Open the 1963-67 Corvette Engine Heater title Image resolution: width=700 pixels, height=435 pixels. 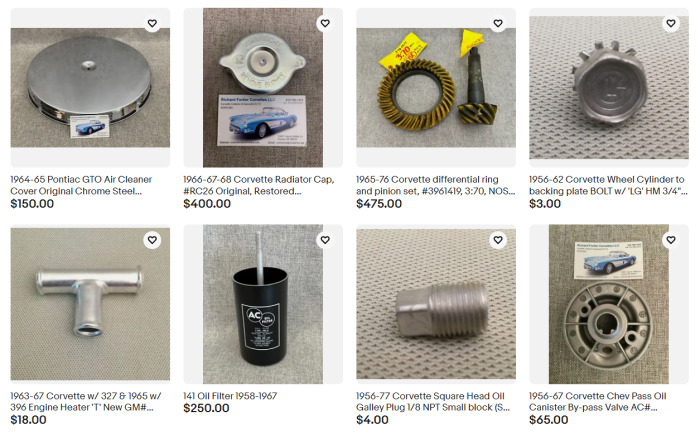(86, 402)
